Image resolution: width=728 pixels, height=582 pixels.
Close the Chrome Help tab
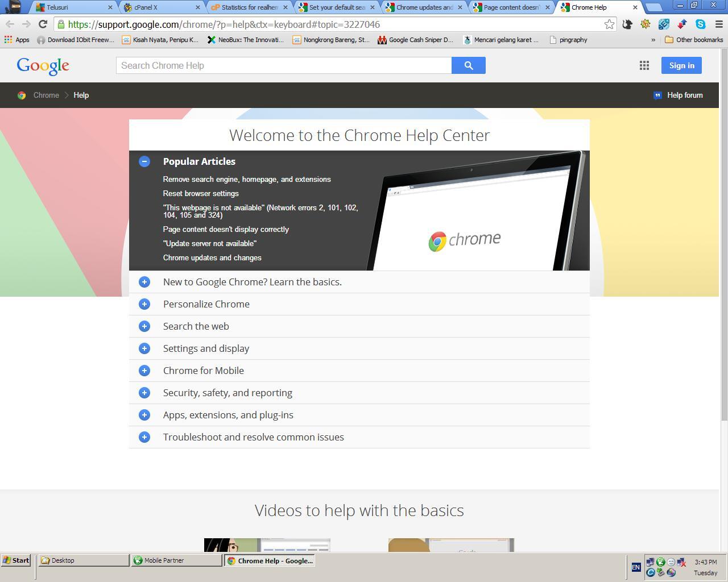(x=635, y=7)
